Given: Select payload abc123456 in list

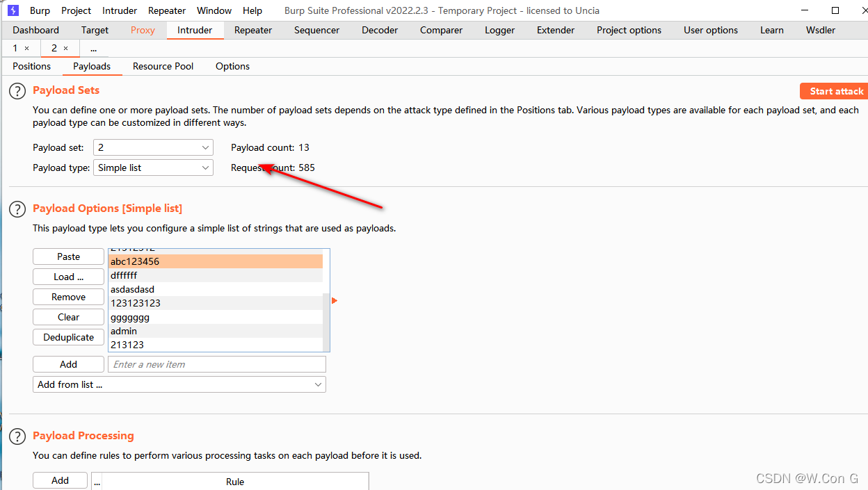Looking at the screenshot, I should point(216,261).
